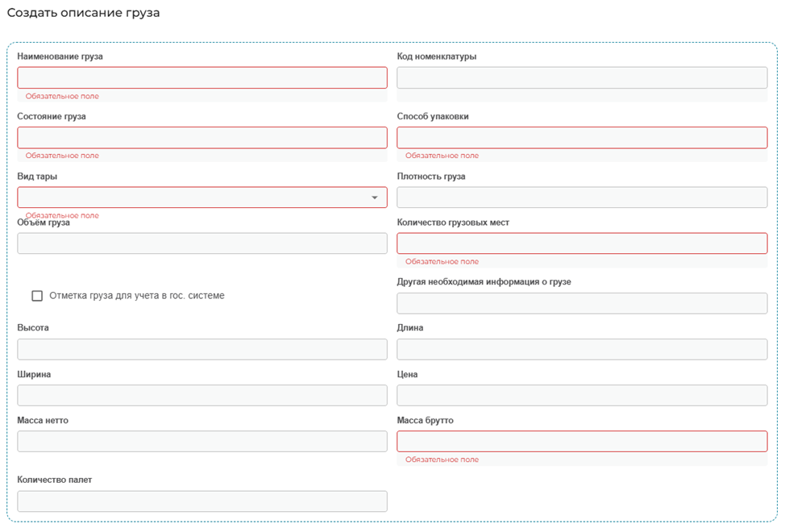Click the Количество грузовых мест field

(x=581, y=243)
